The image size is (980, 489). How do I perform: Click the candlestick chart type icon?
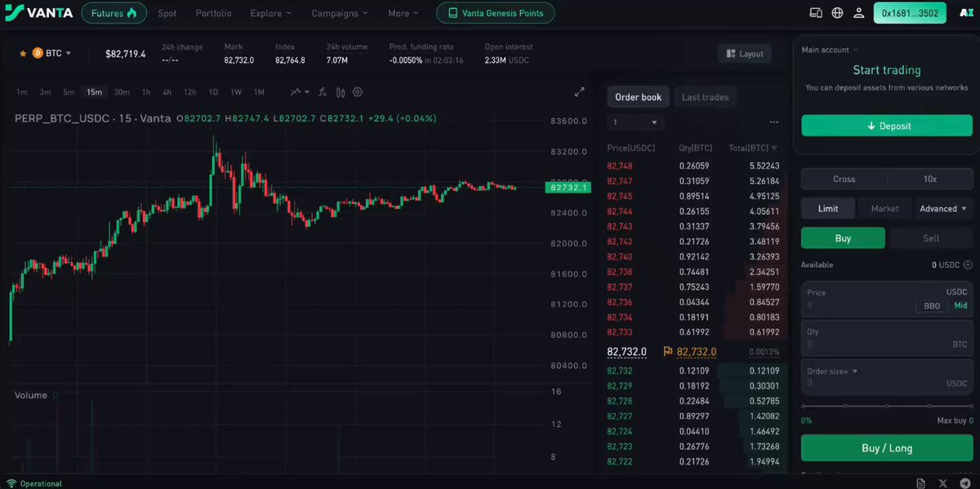pos(341,92)
